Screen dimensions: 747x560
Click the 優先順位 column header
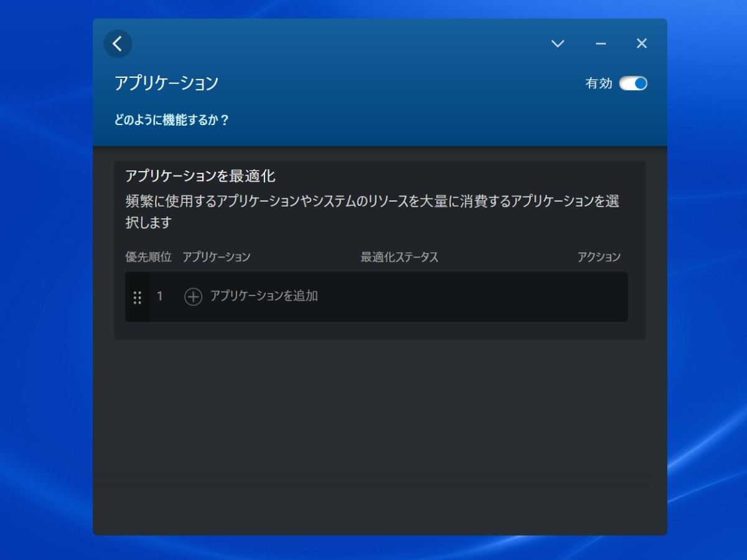point(148,257)
